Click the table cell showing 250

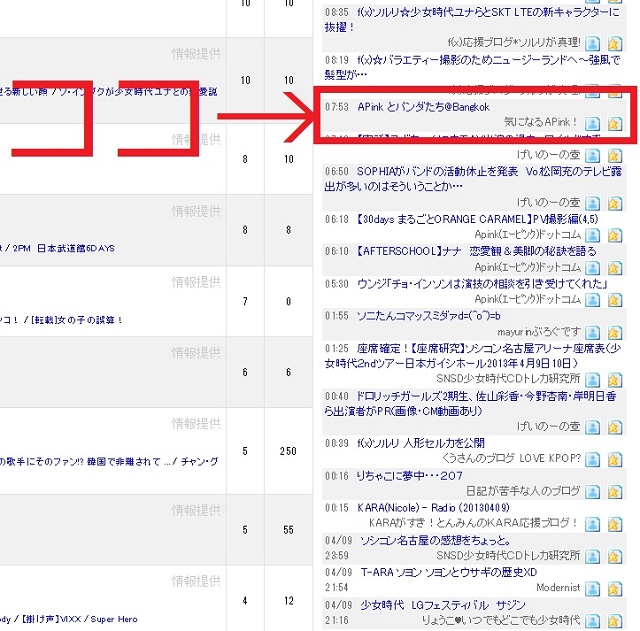288,451
